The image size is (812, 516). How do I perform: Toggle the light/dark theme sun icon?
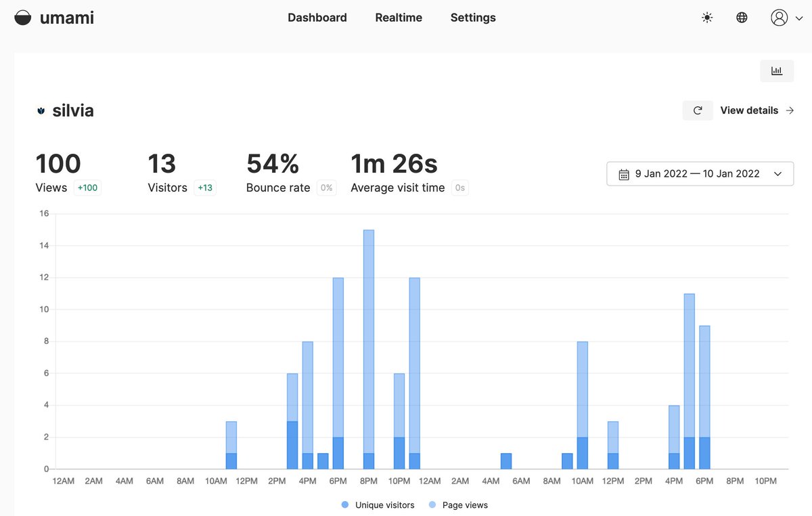pyautogui.click(x=707, y=18)
